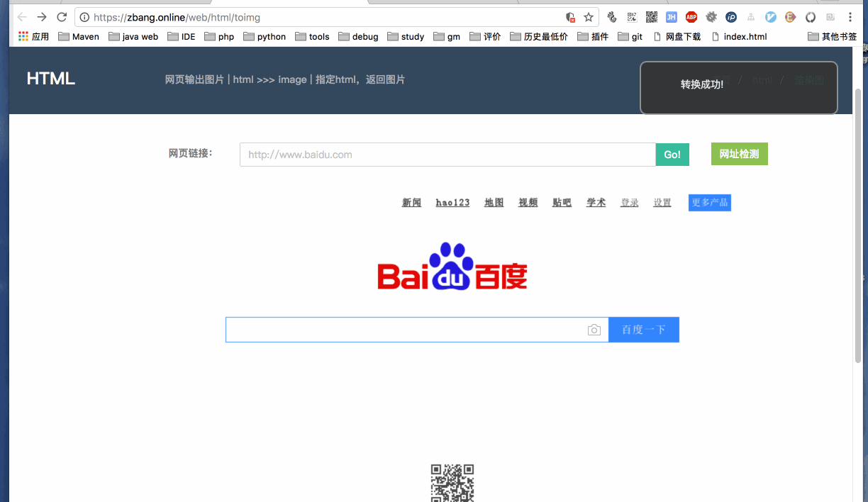This screenshot has width=868, height=502.
Task: Click the camera icon in Baidu's search box
Action: (594, 330)
